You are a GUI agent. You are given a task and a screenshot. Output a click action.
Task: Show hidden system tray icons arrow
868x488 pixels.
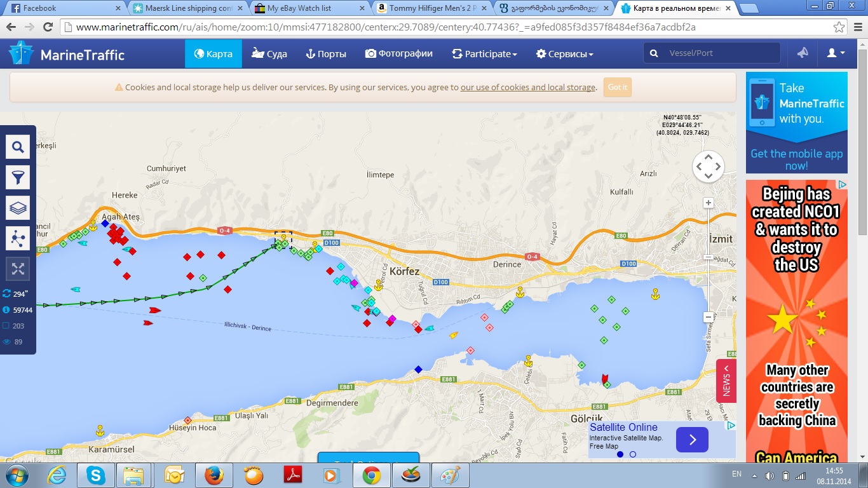coord(755,475)
